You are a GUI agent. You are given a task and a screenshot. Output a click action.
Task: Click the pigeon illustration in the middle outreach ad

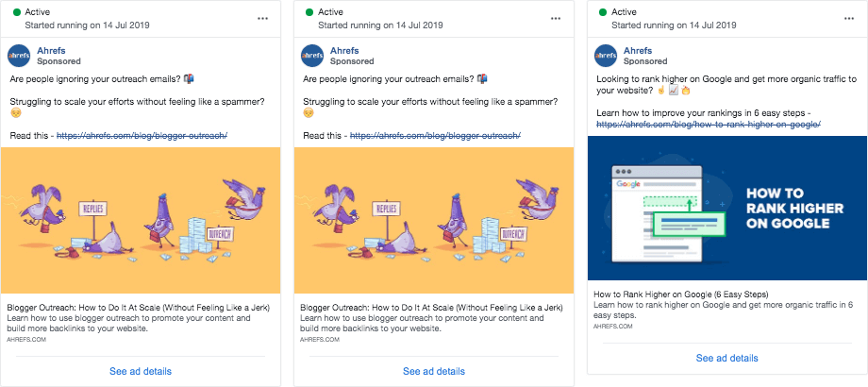434,220
